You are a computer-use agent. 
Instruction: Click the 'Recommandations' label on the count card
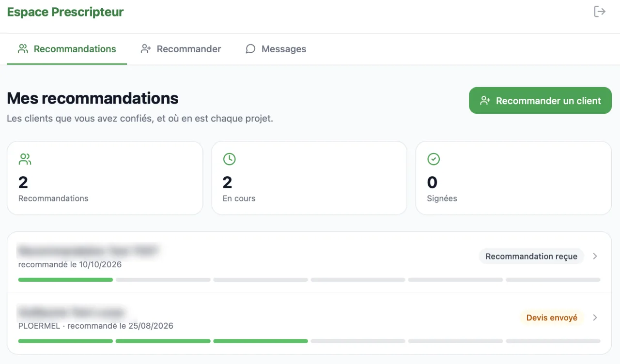click(x=53, y=198)
